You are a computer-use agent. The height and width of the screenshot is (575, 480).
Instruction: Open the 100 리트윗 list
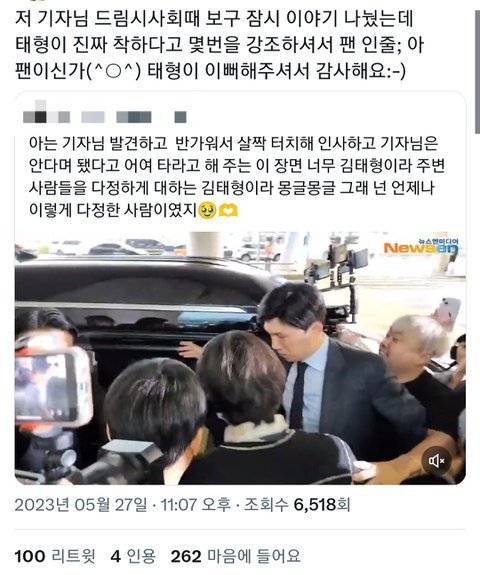55,556
